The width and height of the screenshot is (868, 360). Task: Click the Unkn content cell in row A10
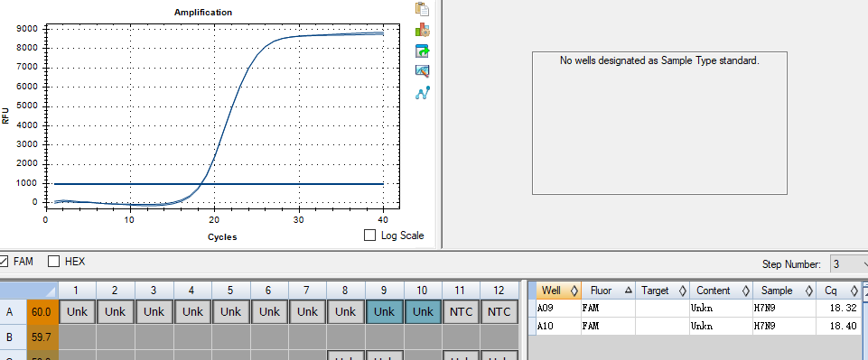click(722, 327)
